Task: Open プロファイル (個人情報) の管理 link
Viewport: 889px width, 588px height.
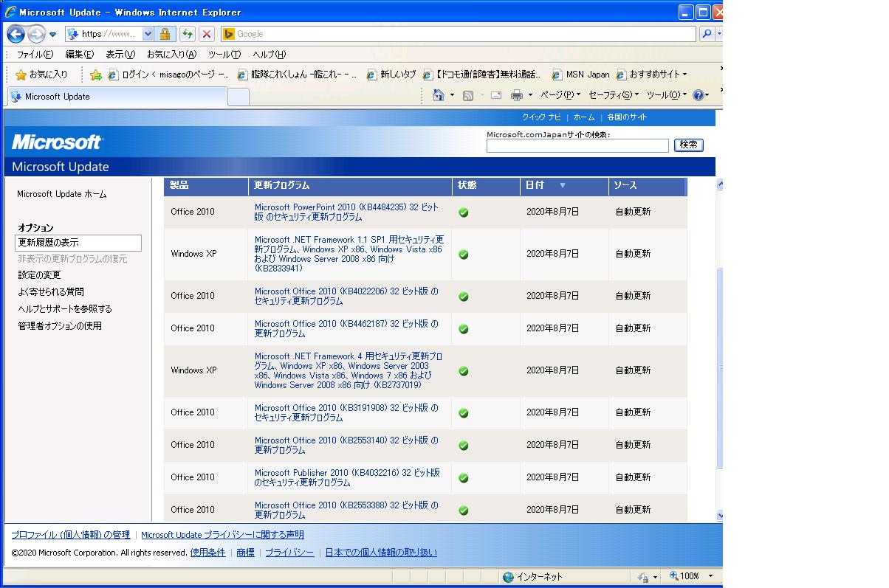Action: tap(70, 535)
